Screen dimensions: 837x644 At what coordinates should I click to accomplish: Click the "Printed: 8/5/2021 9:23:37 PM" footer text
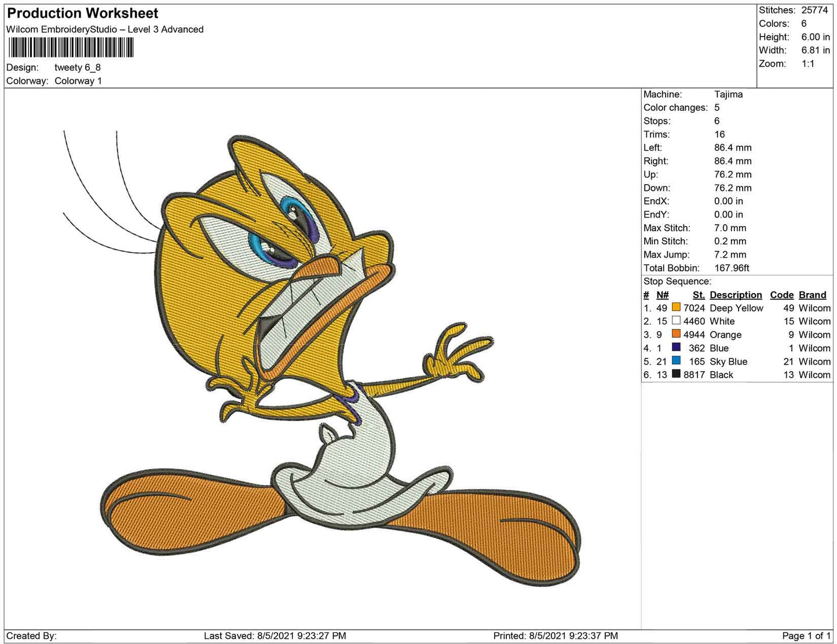pos(555,636)
